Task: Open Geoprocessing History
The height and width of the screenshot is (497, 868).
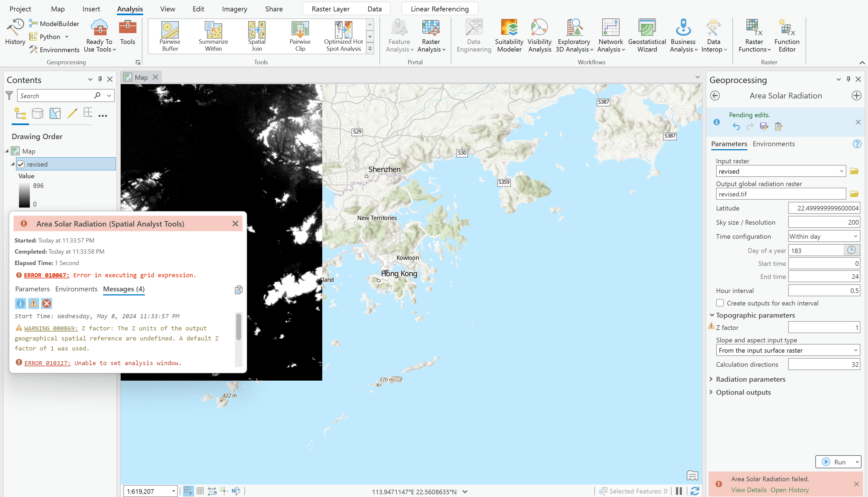Action: [15, 32]
